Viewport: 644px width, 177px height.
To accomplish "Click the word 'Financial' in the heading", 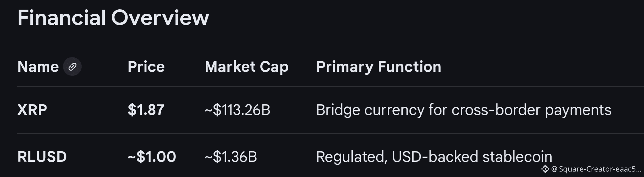I will point(62,17).
